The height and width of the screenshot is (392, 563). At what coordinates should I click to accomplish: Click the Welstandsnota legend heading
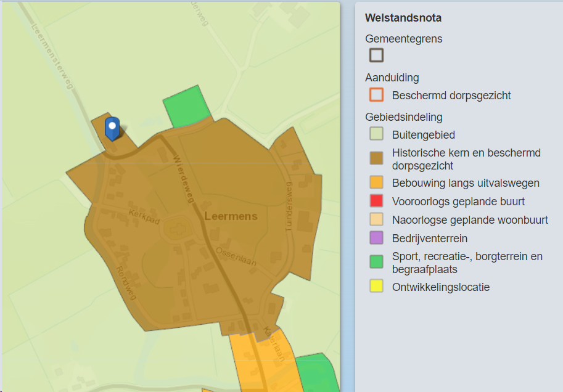pos(403,18)
